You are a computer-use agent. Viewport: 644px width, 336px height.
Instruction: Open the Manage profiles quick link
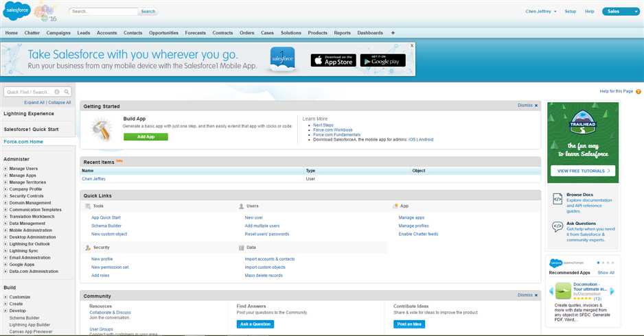[413, 226]
